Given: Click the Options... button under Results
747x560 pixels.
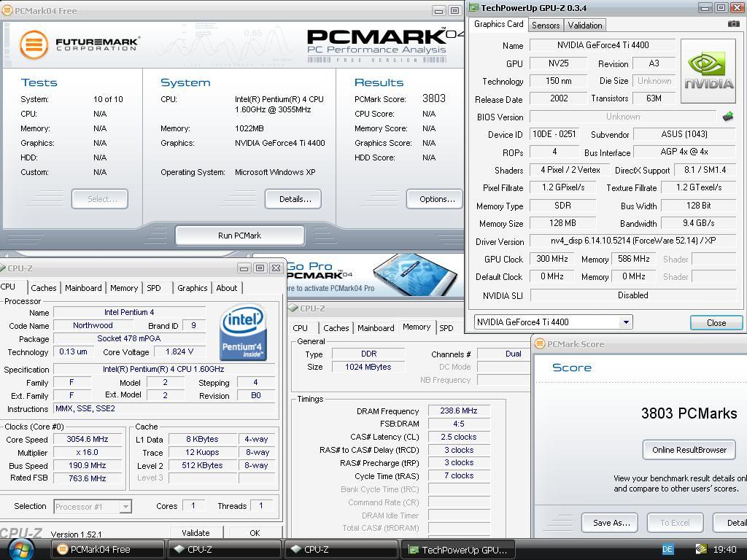Looking at the screenshot, I should pos(435,199).
